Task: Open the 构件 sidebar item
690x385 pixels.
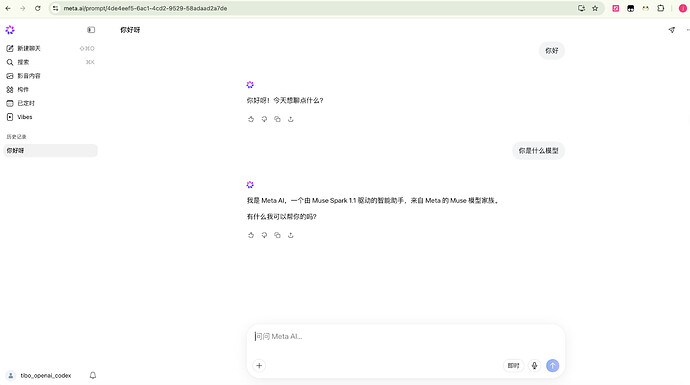Action: pos(50,89)
